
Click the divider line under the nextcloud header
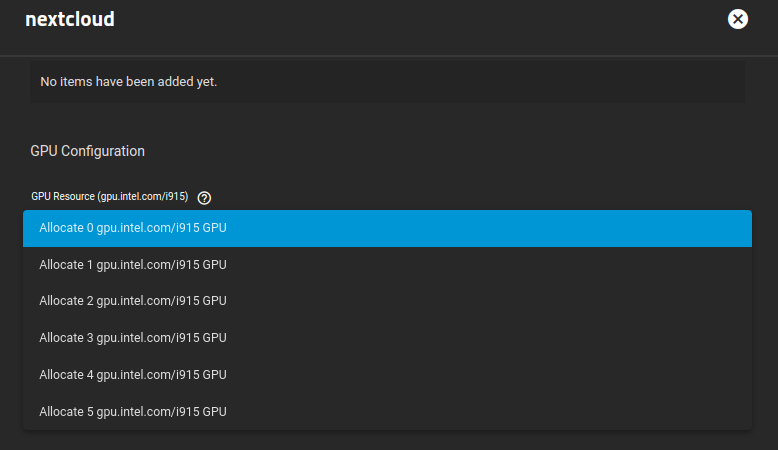389,56
